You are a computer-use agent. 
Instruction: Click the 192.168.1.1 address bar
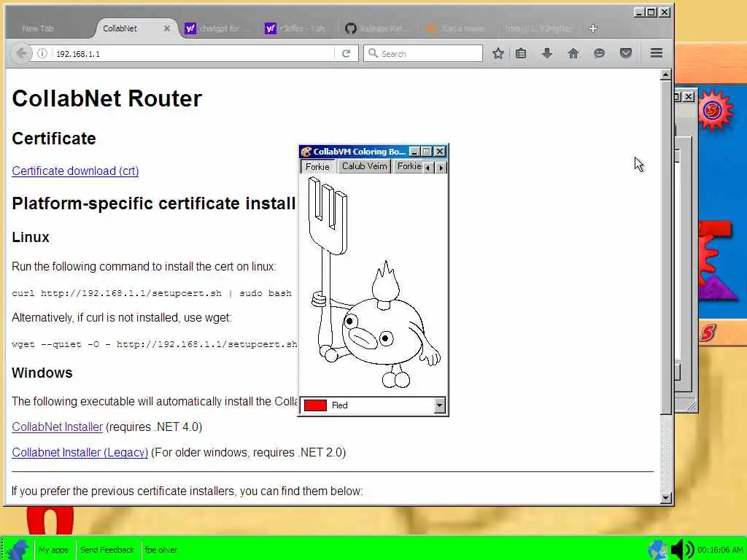click(x=190, y=54)
